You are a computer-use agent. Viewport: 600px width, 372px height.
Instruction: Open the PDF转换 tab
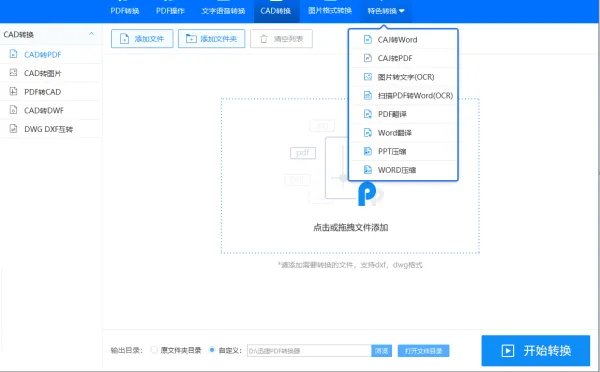click(124, 11)
